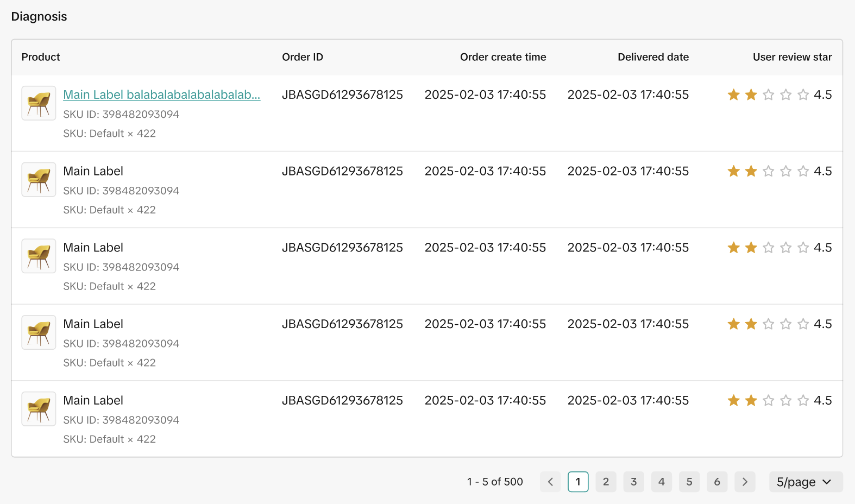
Task: Click chair thumbnail in first product row
Action: pyautogui.click(x=39, y=103)
